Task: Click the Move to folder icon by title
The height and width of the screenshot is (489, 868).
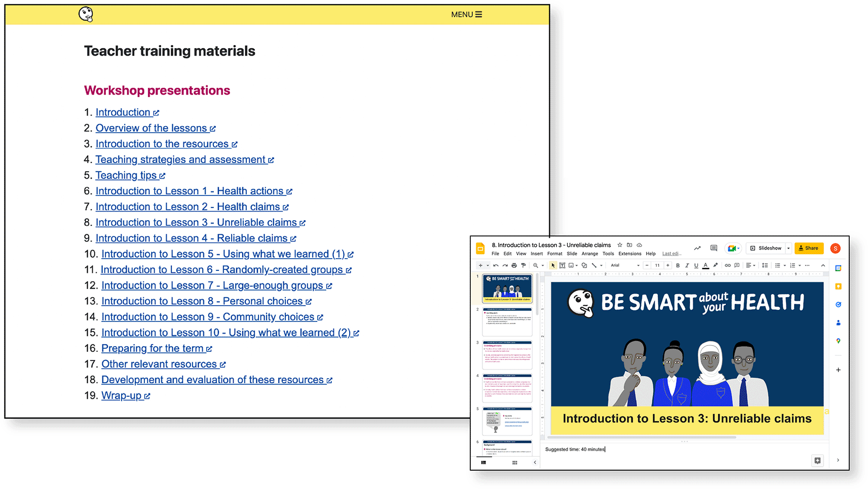Action: pos(629,245)
